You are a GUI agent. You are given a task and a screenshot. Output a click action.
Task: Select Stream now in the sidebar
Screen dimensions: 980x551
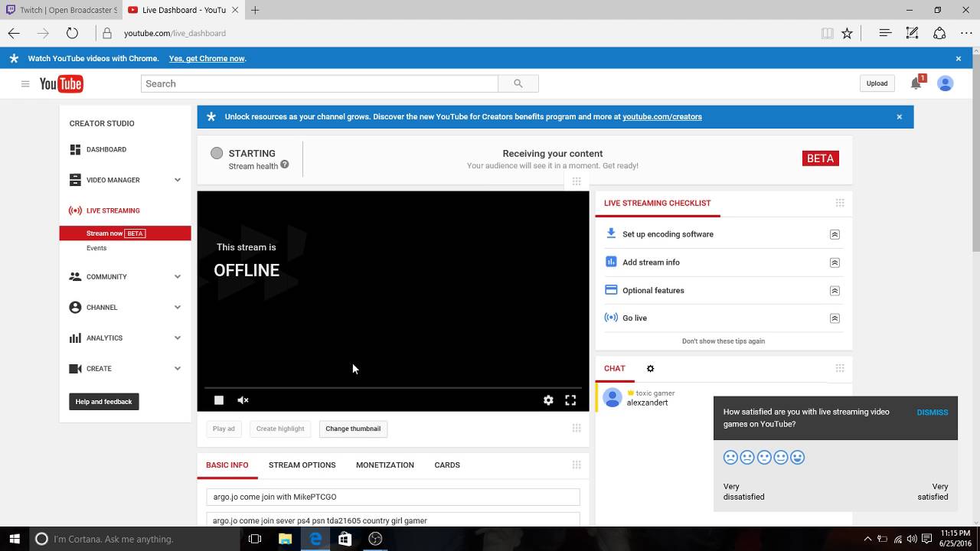click(x=125, y=233)
